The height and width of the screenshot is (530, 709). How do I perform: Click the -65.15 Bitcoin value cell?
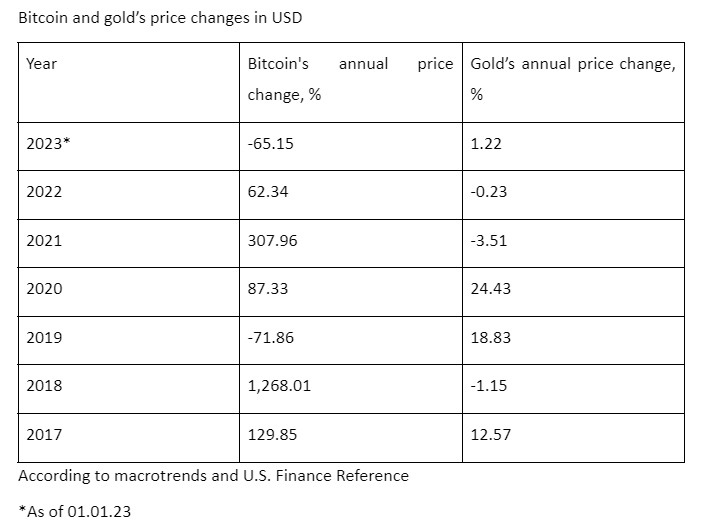click(x=270, y=144)
